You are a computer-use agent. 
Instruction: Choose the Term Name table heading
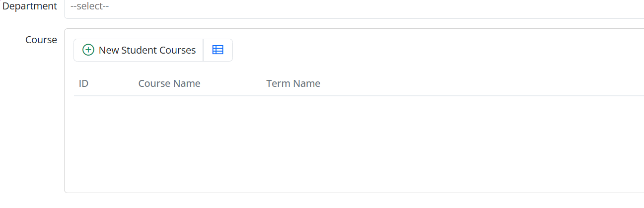(293, 83)
